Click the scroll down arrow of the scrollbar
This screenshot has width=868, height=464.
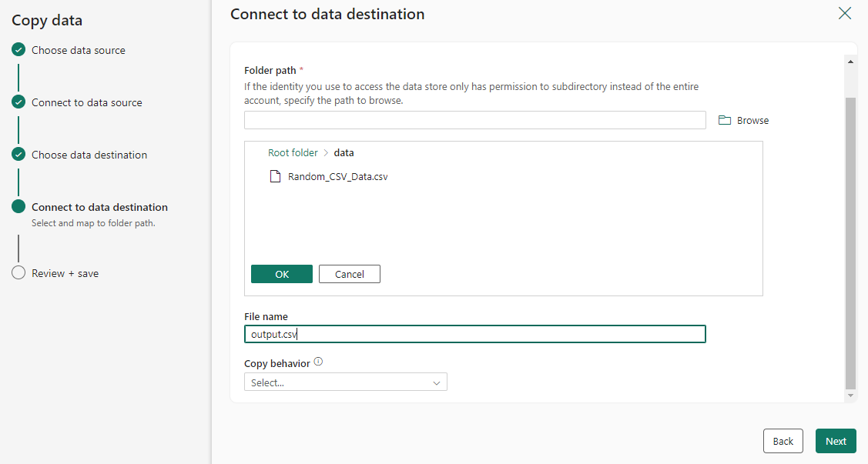click(x=850, y=396)
